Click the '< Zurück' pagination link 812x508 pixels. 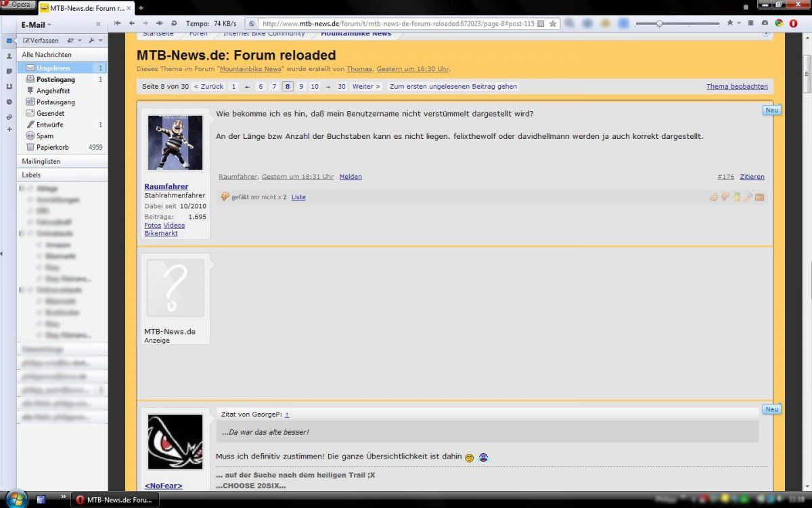pos(208,87)
